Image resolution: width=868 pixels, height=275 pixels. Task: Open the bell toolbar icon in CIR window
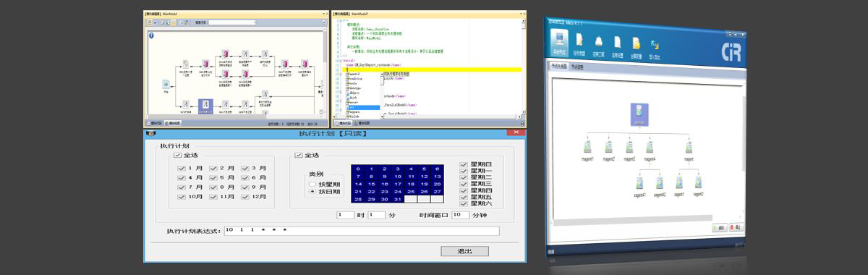click(x=599, y=42)
